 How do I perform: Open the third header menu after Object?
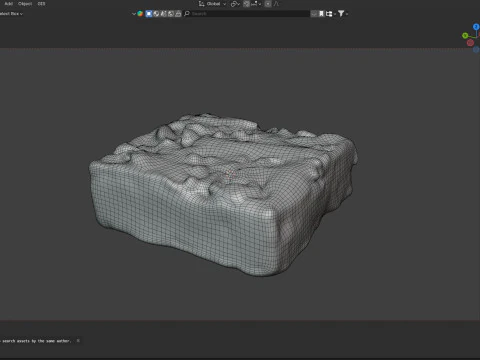coord(41,4)
